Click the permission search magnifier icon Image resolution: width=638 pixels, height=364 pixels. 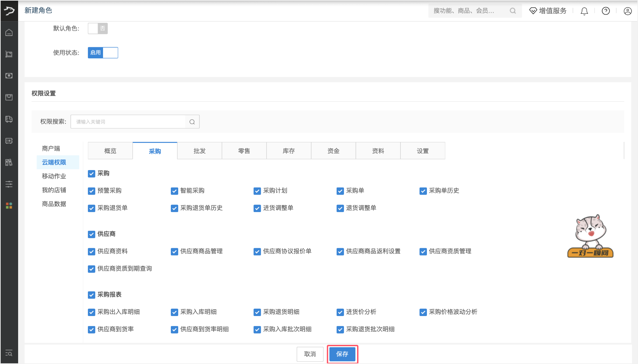(192, 122)
